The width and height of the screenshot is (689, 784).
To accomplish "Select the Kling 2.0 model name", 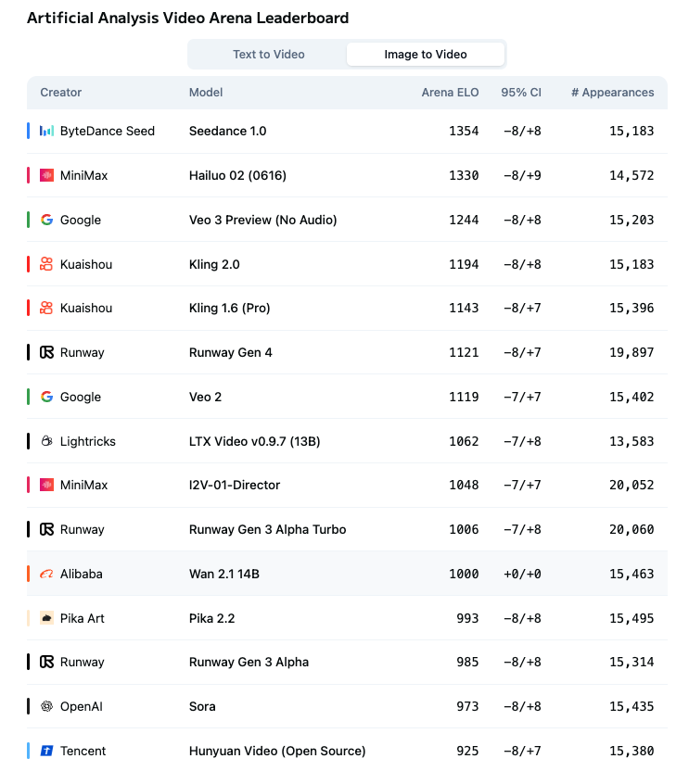I will 214,264.
